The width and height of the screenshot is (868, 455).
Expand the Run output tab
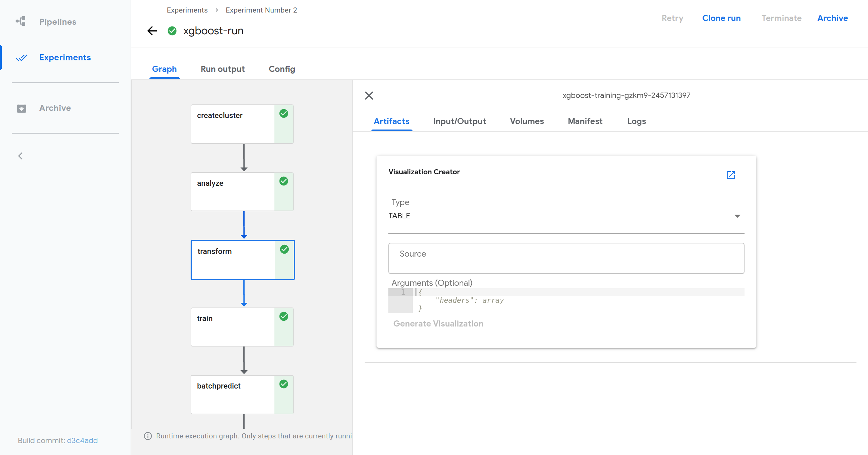(x=223, y=69)
